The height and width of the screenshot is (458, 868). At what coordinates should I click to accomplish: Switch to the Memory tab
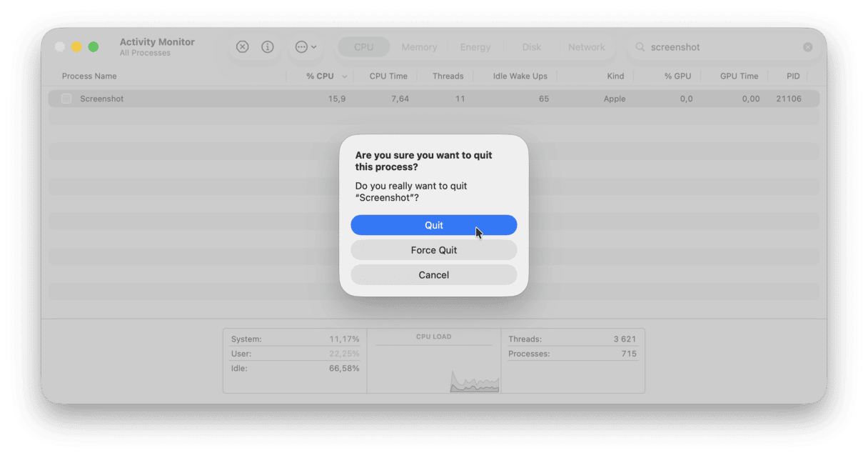click(419, 46)
